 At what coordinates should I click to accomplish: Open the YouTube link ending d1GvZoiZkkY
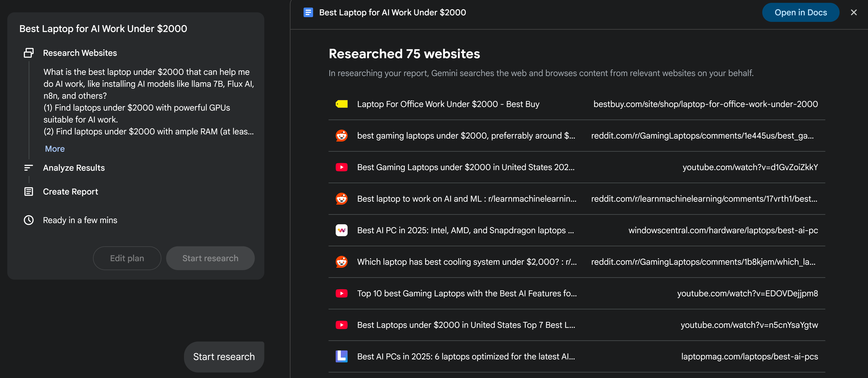[x=750, y=167]
